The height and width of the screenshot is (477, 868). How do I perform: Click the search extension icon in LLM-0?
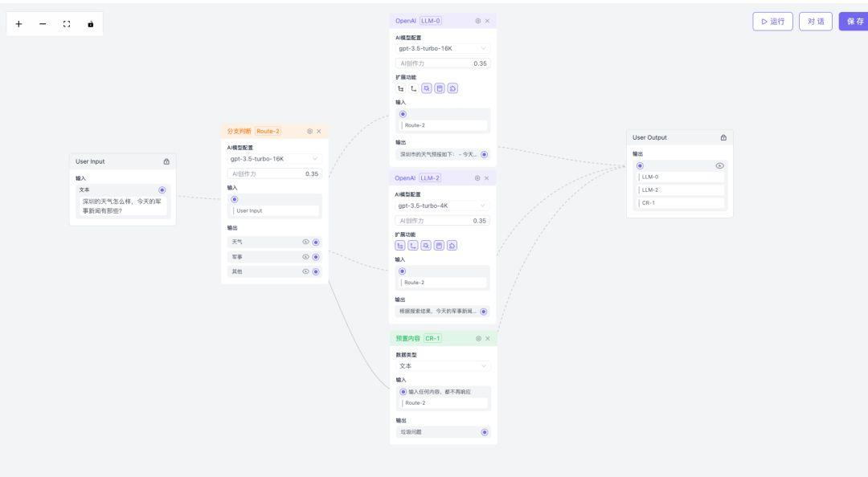427,88
